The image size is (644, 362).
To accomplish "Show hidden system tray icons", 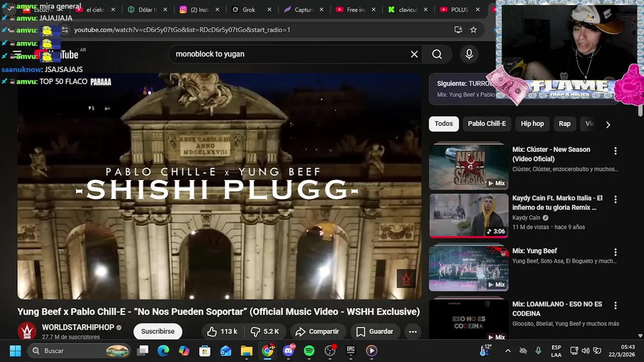I will (x=508, y=351).
